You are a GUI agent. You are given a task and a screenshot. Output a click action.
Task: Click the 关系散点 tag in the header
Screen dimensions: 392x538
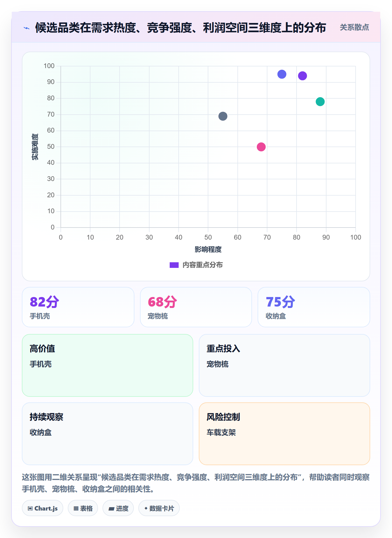354,27
